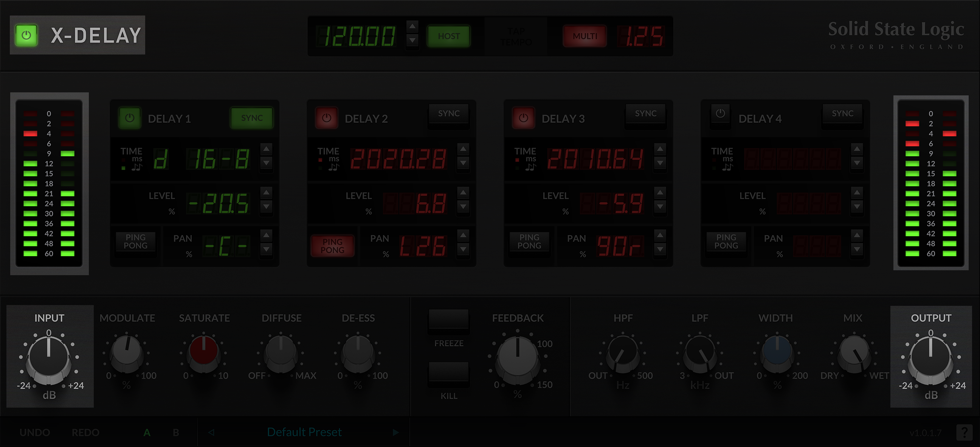Screen dimensions: 980x447
Task: Disable PING PONG on Delay 2
Action: (x=332, y=246)
